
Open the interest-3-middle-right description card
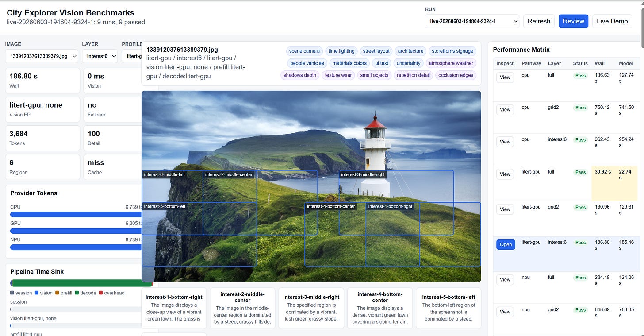click(x=311, y=308)
